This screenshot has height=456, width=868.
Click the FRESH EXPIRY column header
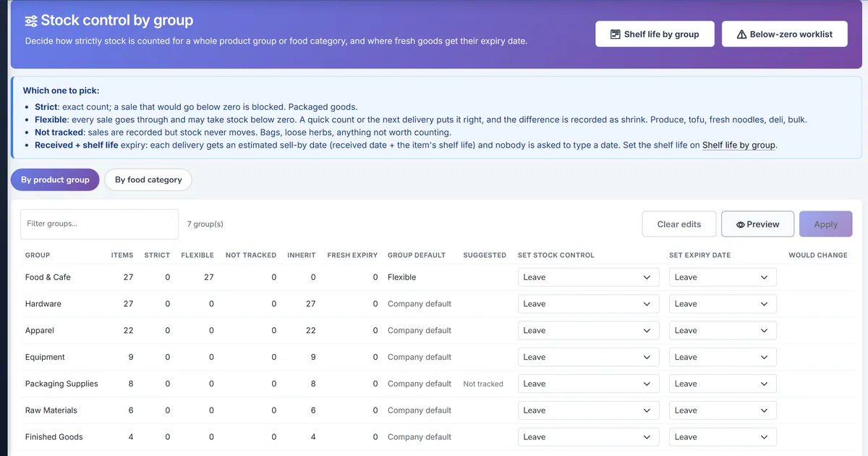pyautogui.click(x=352, y=255)
